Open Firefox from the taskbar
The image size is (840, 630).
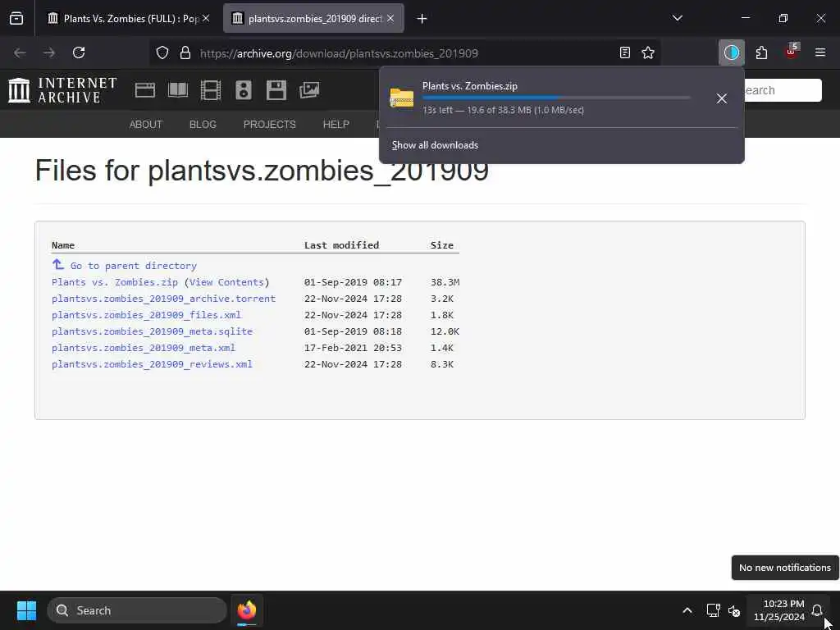click(247, 610)
